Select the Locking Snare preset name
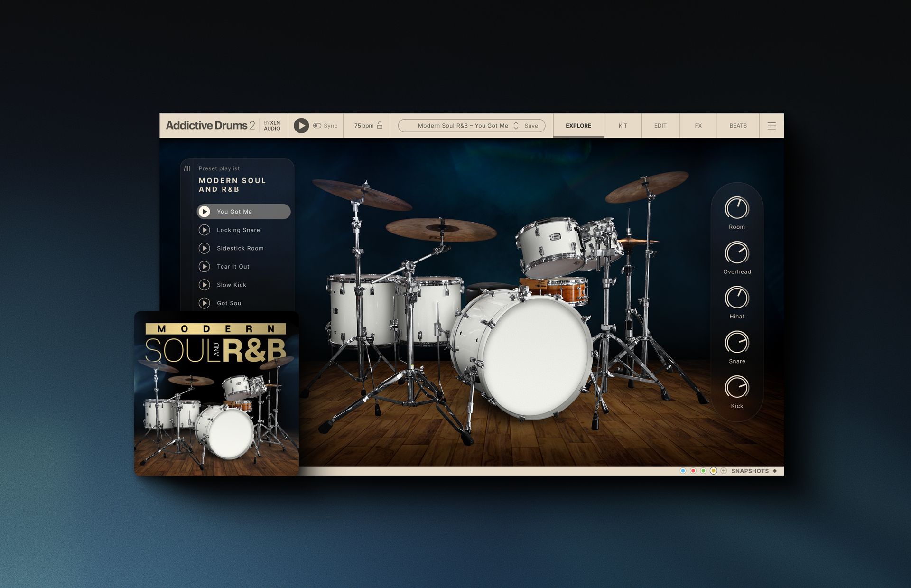The width and height of the screenshot is (911, 588). tap(238, 230)
